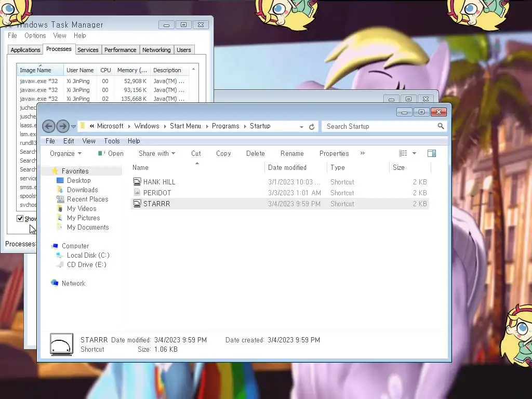Expand the Windows breadcrumb arrow

pyautogui.click(x=165, y=126)
